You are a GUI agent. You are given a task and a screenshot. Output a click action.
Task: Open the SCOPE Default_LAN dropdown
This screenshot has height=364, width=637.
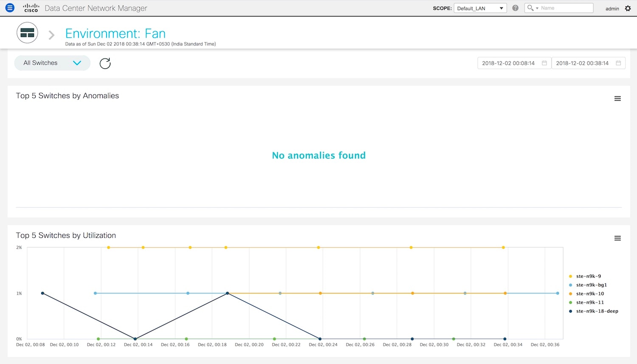(x=480, y=8)
